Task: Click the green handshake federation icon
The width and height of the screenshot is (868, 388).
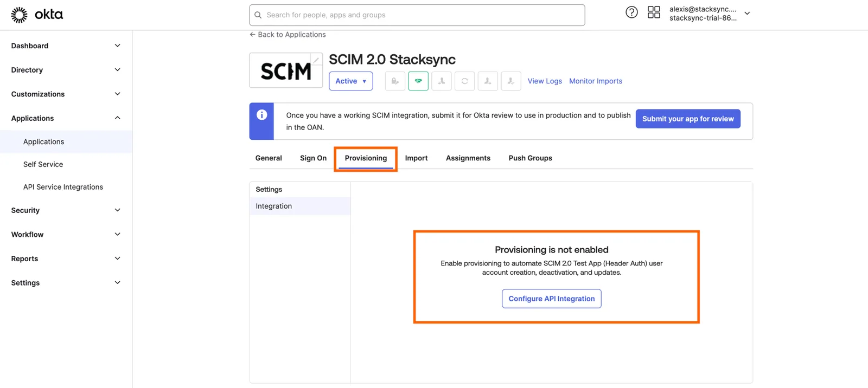Action: (x=418, y=81)
